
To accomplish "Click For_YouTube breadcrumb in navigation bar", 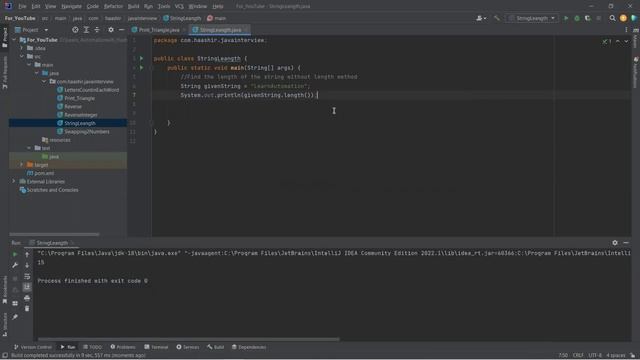I will pos(20,18).
